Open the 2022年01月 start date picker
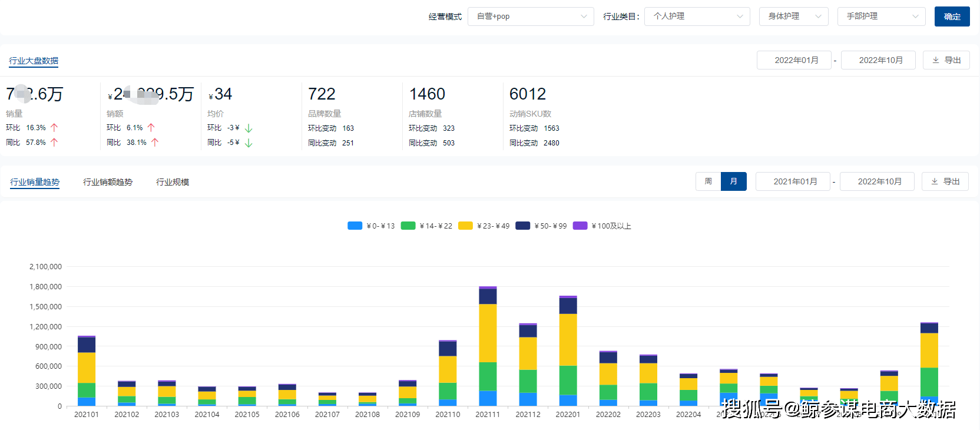This screenshot has width=980, height=430. (794, 60)
